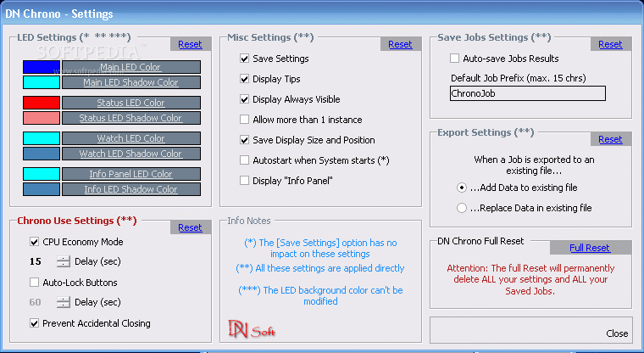This screenshot has width=644, height=353.
Task: Select Replace Data in existing file
Action: click(x=462, y=208)
